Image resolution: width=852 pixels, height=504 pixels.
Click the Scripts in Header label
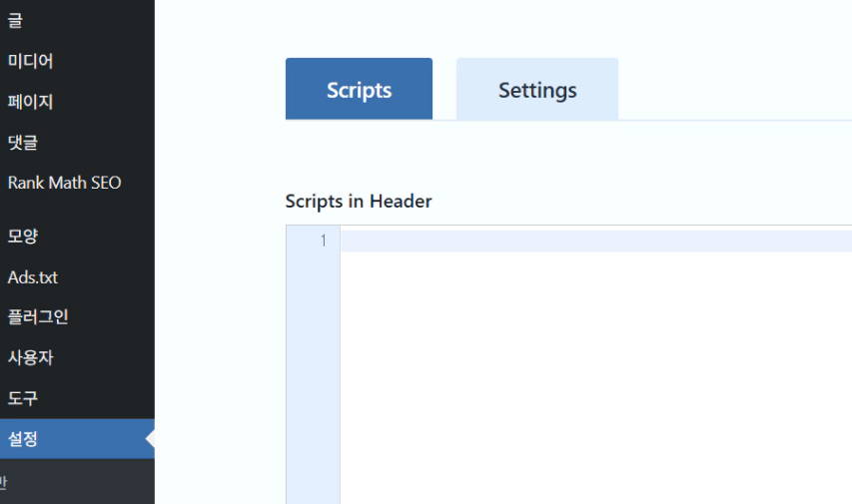click(359, 202)
